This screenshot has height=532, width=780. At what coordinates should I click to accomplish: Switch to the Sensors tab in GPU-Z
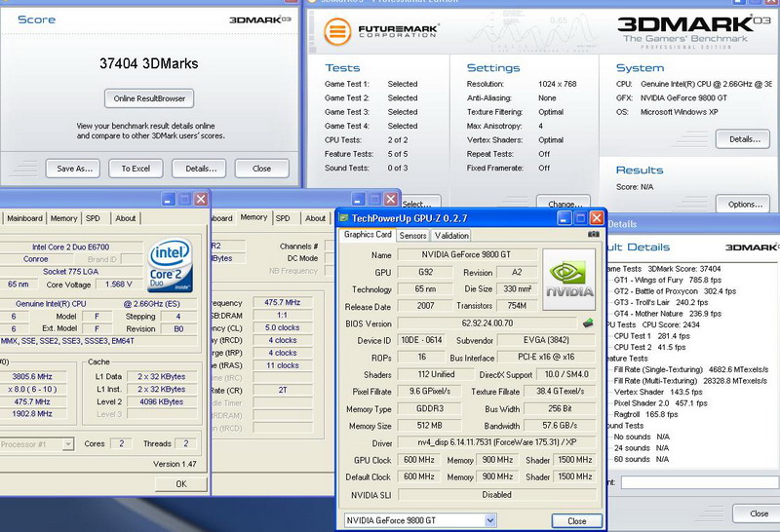[x=412, y=235]
